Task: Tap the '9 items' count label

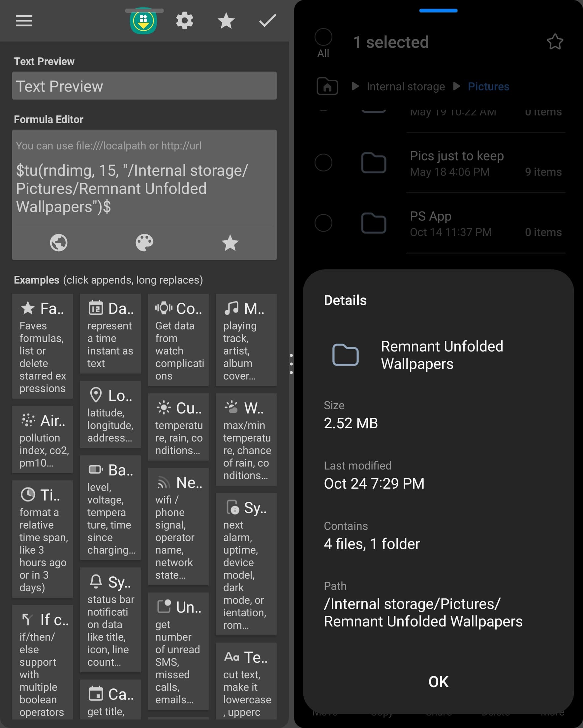Action: tap(543, 172)
